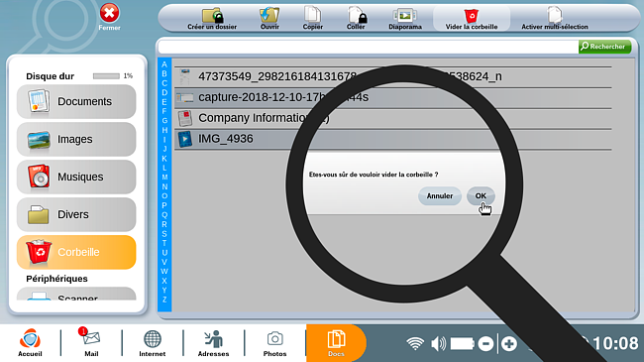Open the Musiques folder in sidebar

click(x=76, y=177)
